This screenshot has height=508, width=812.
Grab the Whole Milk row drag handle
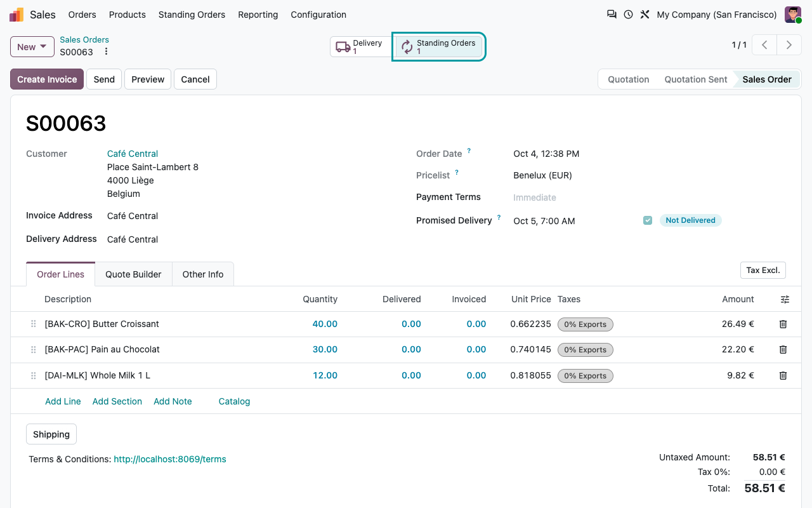(33, 375)
